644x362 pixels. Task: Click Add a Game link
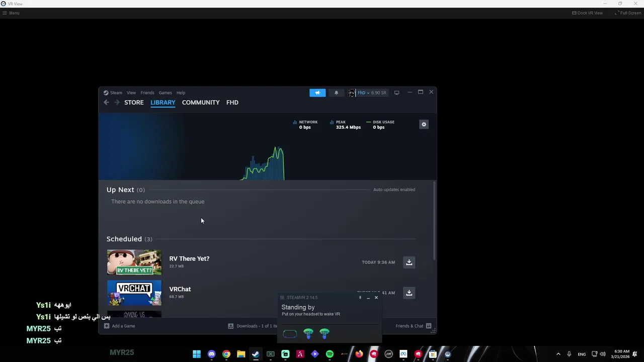click(123, 326)
